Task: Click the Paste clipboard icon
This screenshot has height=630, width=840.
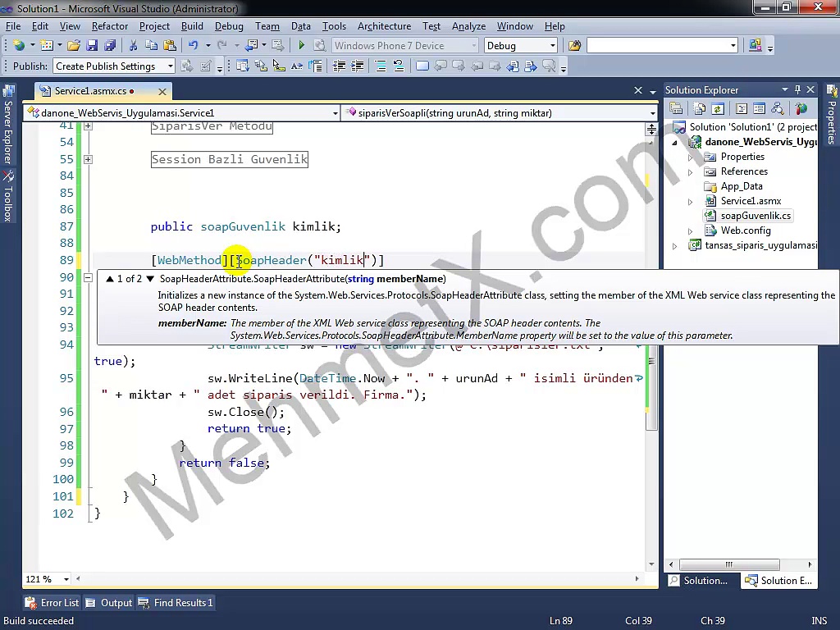Action: [169, 46]
